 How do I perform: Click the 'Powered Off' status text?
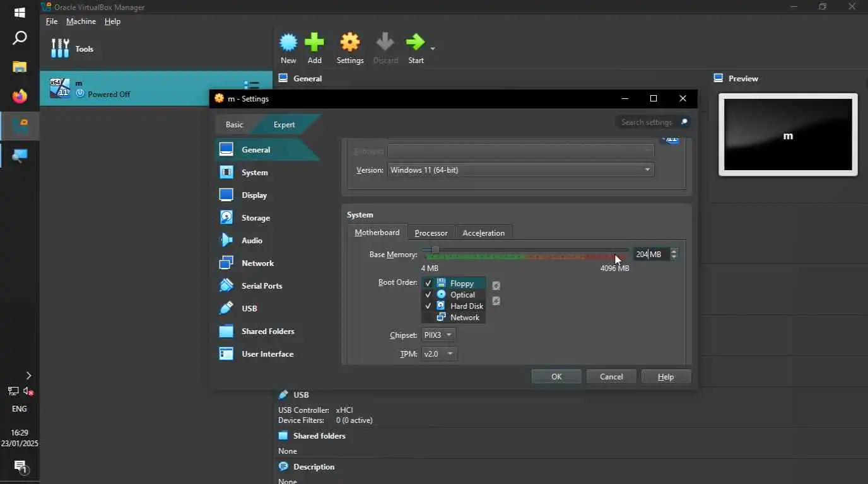click(108, 94)
